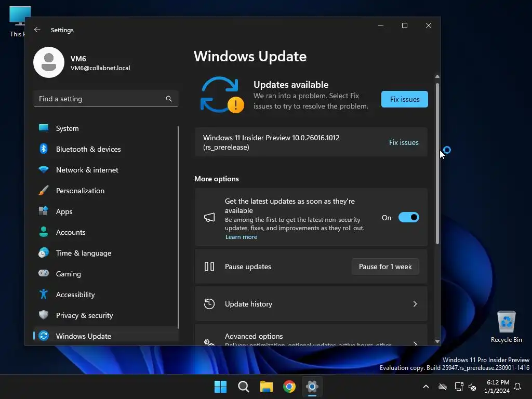
Task: Turn off Get the latest updates toggle
Action: [x=408, y=218]
